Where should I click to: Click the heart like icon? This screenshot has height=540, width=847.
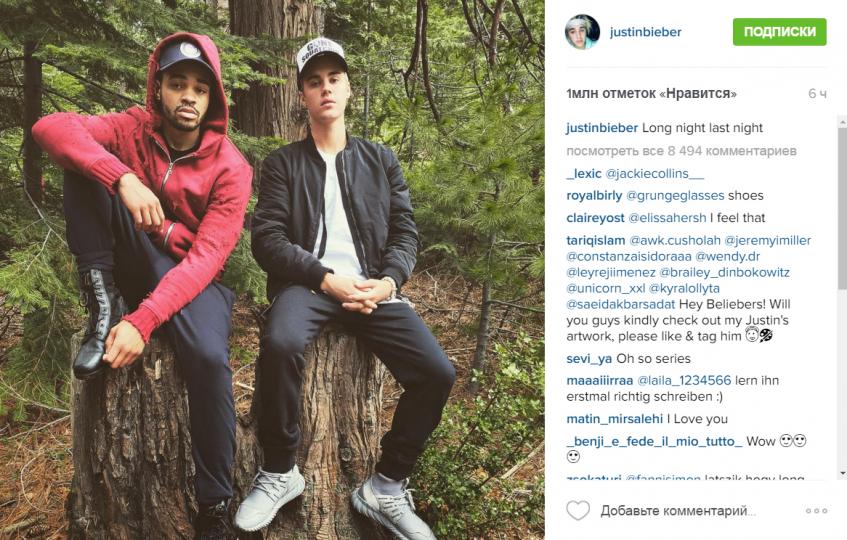coord(578,510)
